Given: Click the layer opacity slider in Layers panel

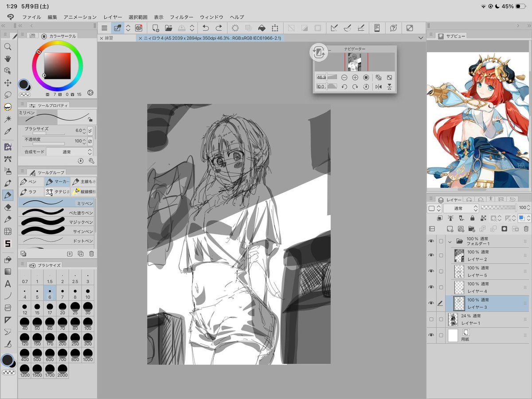Looking at the screenshot, I should click(499, 208).
